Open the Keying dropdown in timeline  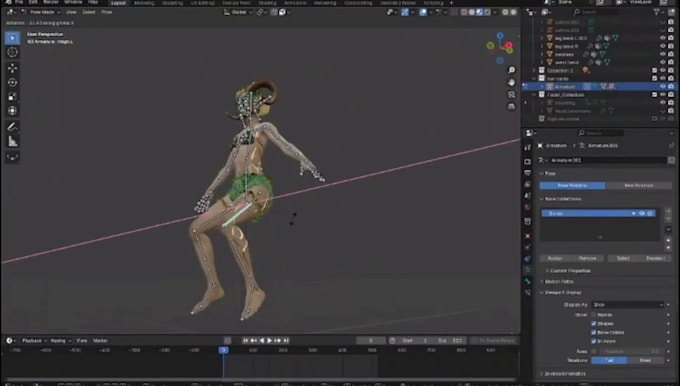(x=61, y=340)
